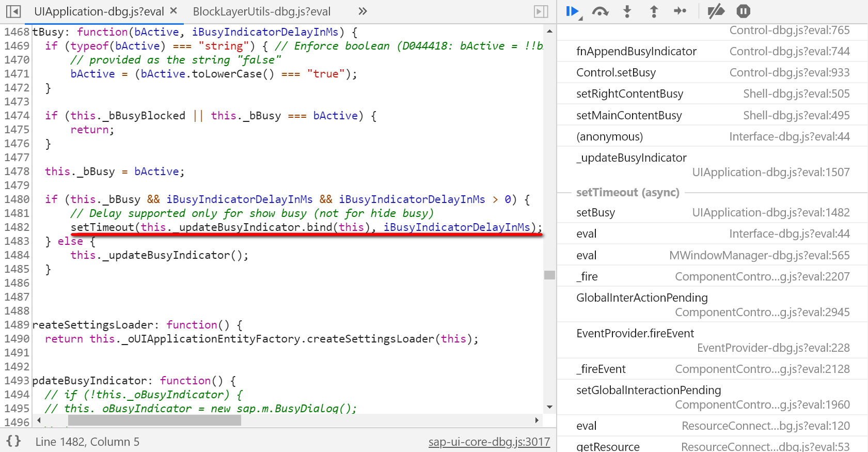
Task: Select the eval frame at Interface-dbg.js?eval:44
Action: click(x=713, y=233)
